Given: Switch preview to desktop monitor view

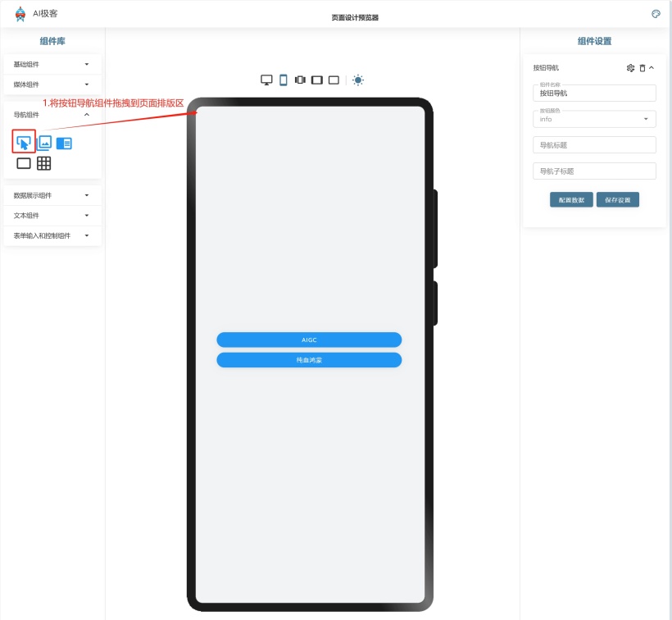Looking at the screenshot, I should 266,80.
